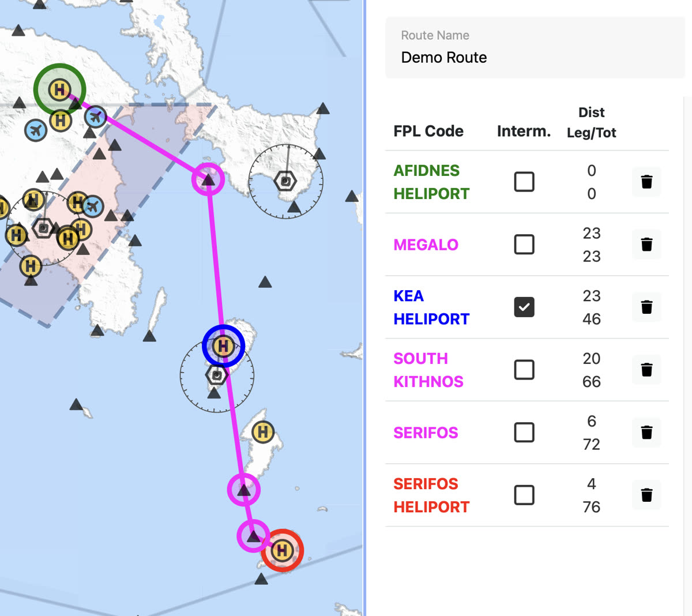Select the VOR hexagon symbol below Kea heliport
Image resolution: width=692 pixels, height=616 pixels.
point(217,375)
